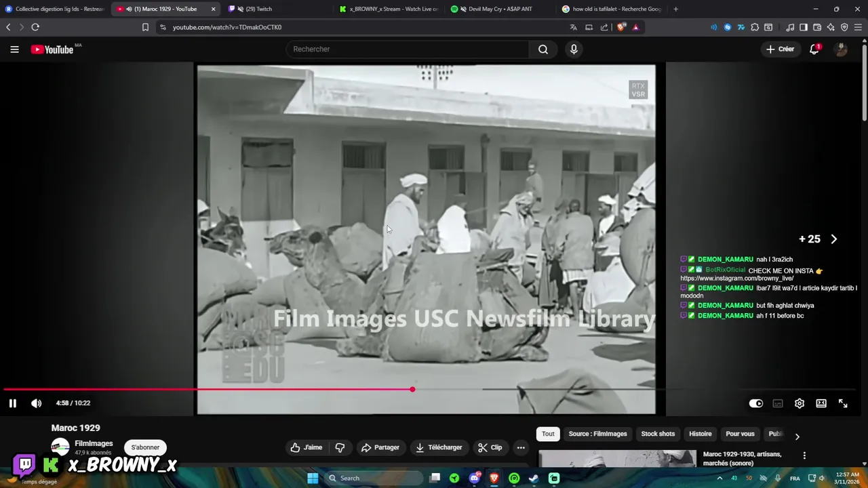Enter fullscreen mode

click(x=843, y=403)
